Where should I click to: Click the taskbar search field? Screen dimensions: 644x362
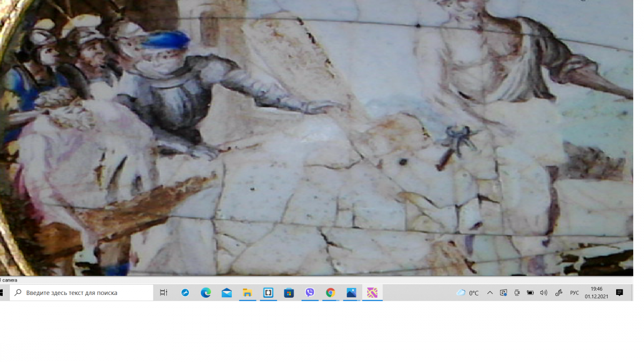(82, 293)
